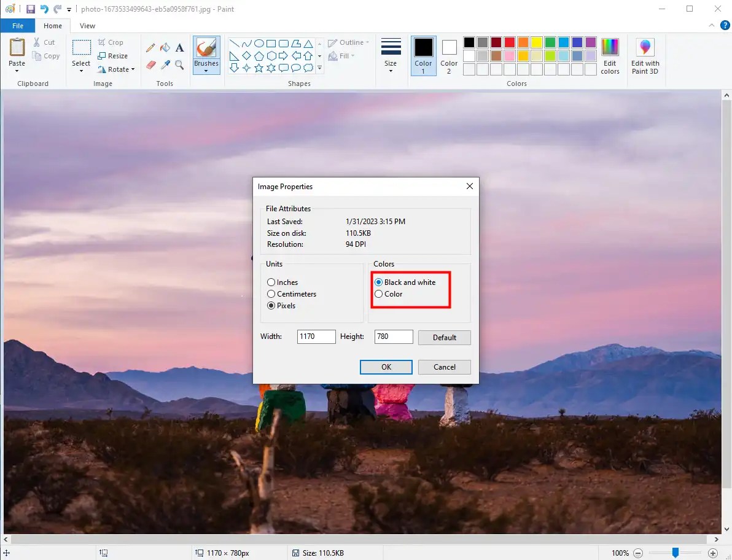Select the Black and white radio button
This screenshot has width=732, height=560.
click(379, 282)
